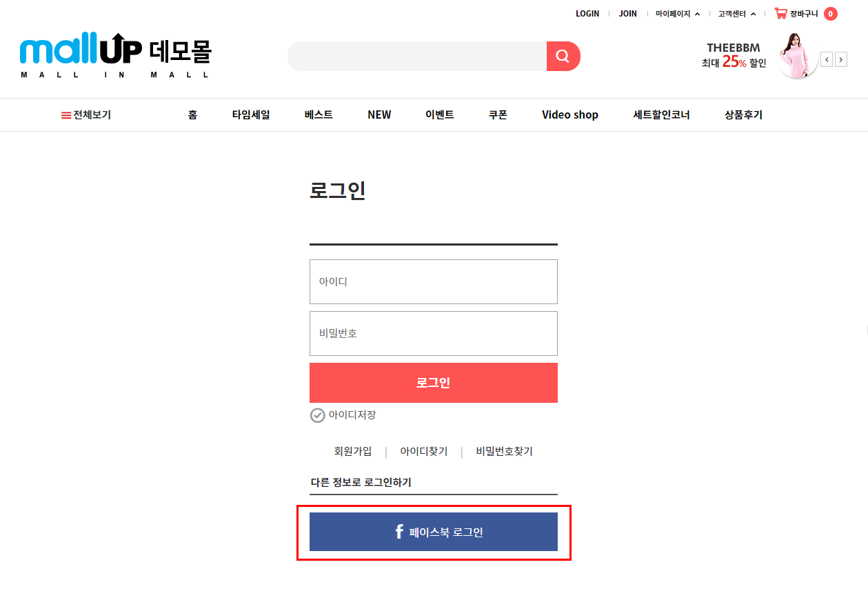
Task: Toggle the 아이디저장 checkbox
Action: pos(317,415)
